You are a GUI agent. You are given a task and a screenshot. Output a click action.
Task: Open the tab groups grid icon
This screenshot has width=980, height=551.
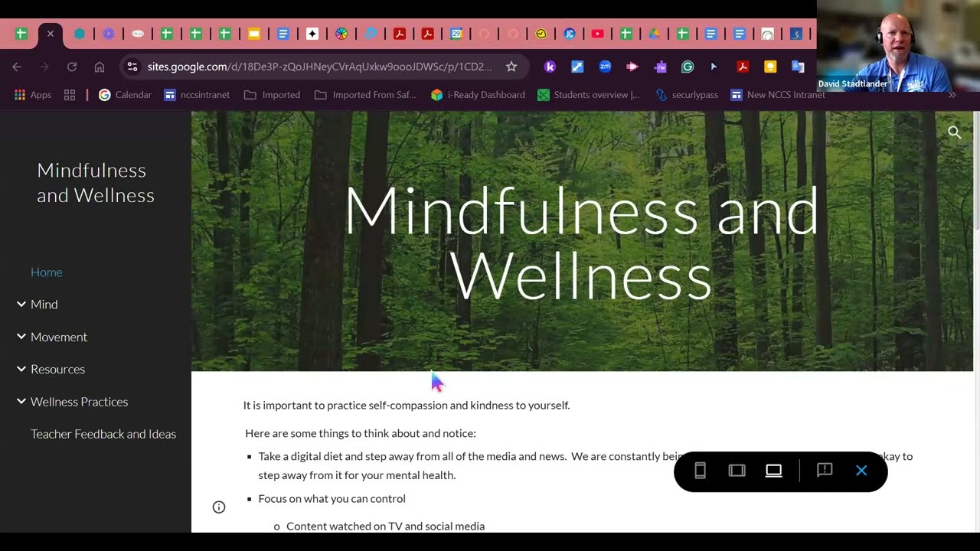point(70,95)
